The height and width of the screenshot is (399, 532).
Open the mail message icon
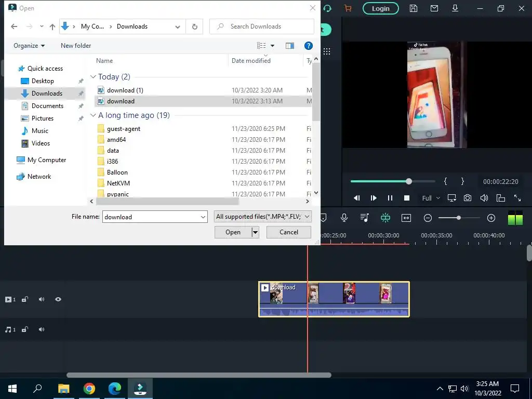point(434,8)
